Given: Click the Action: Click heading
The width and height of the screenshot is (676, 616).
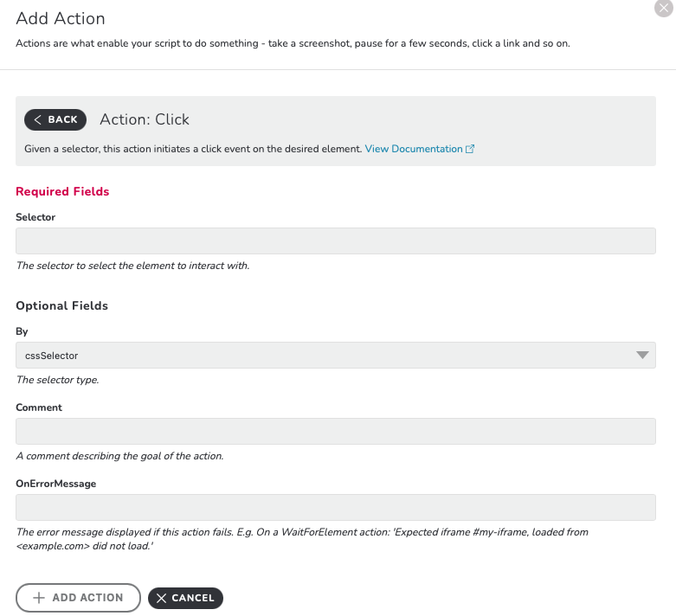Looking at the screenshot, I should [145, 119].
